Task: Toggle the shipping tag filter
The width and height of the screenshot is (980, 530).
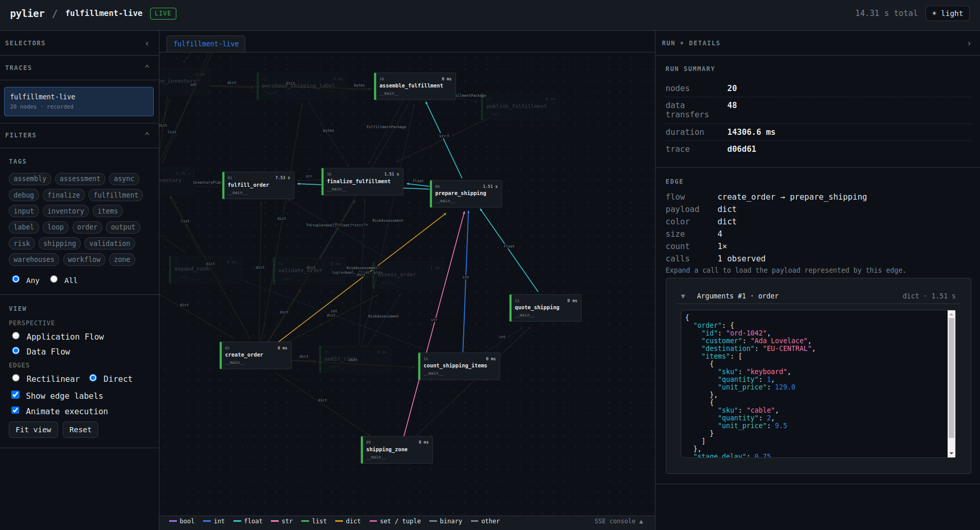Action: pos(60,243)
